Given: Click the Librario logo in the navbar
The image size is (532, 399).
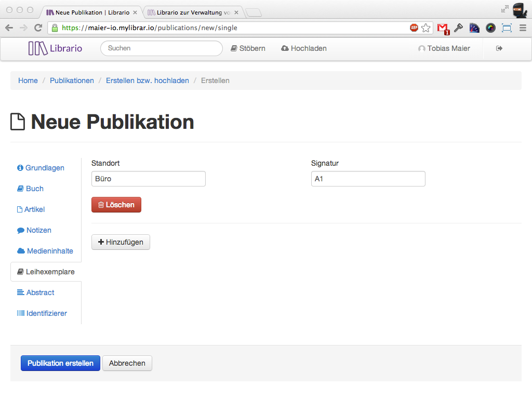Looking at the screenshot, I should click(55, 48).
